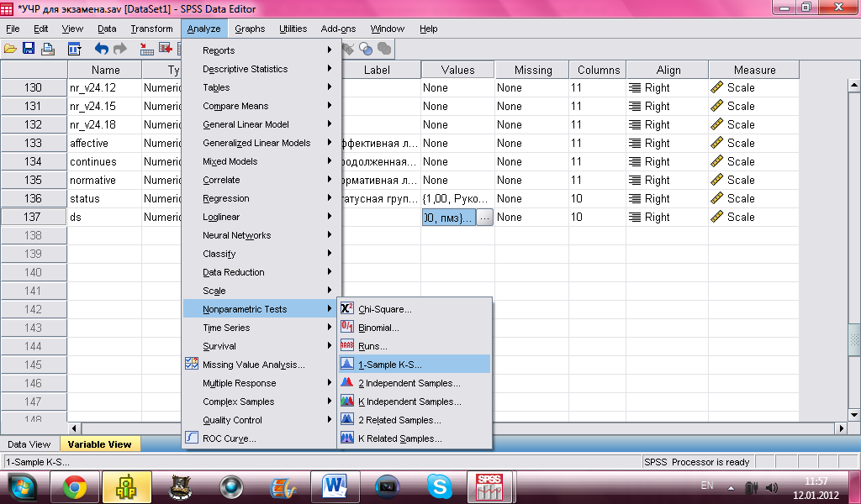Image resolution: width=861 pixels, height=504 pixels.
Task: Click the Windows Start button
Action: click(x=23, y=487)
